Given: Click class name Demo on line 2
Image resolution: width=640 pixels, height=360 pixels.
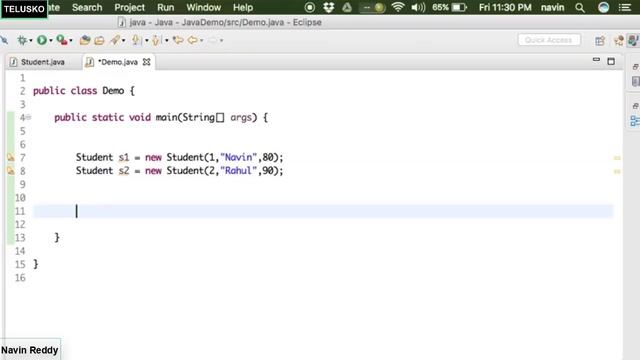Looking at the screenshot, I should coord(113,91).
